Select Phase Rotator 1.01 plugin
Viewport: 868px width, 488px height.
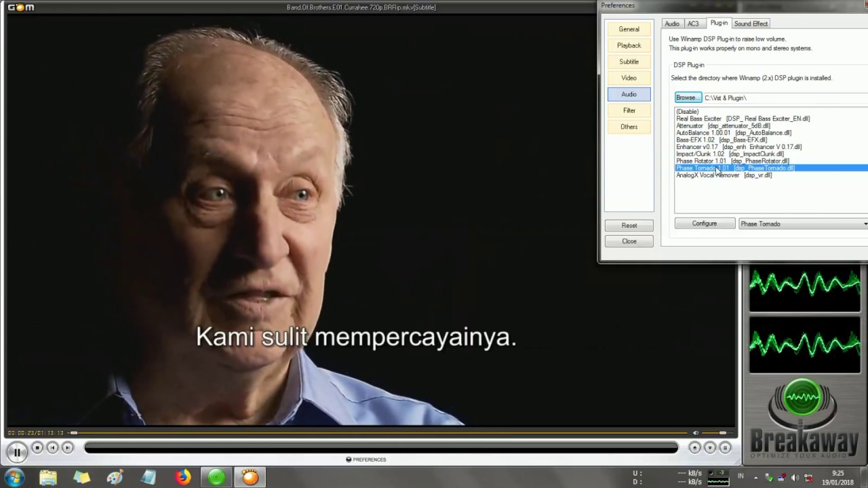772,161
